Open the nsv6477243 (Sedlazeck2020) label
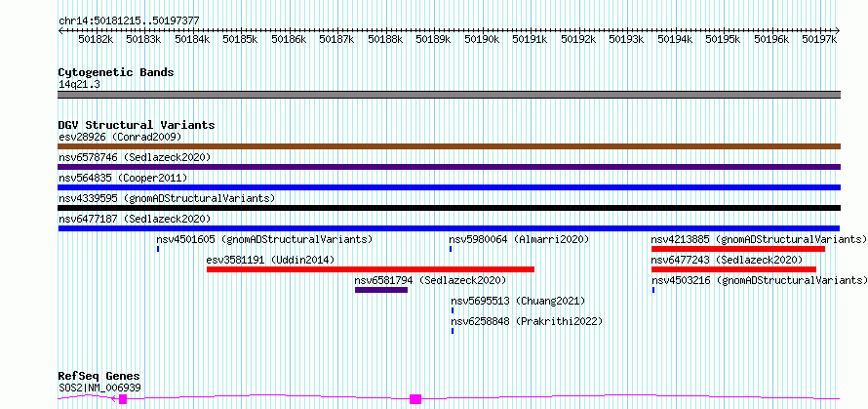This screenshot has width=868, height=409. click(x=727, y=260)
